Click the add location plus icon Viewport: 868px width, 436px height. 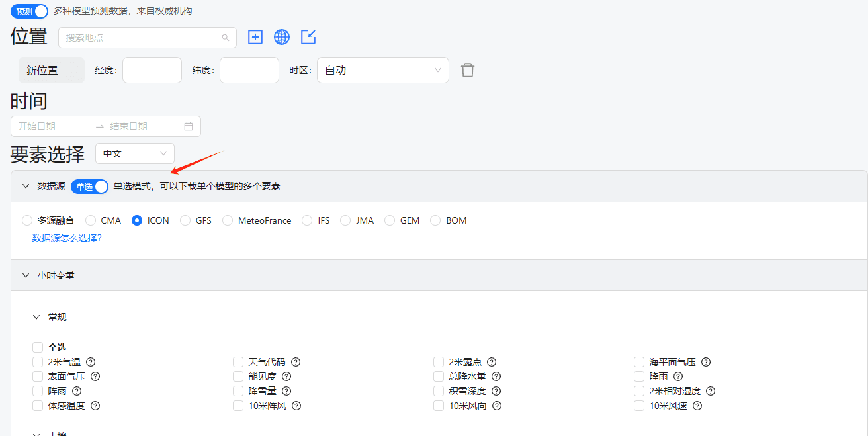(255, 37)
